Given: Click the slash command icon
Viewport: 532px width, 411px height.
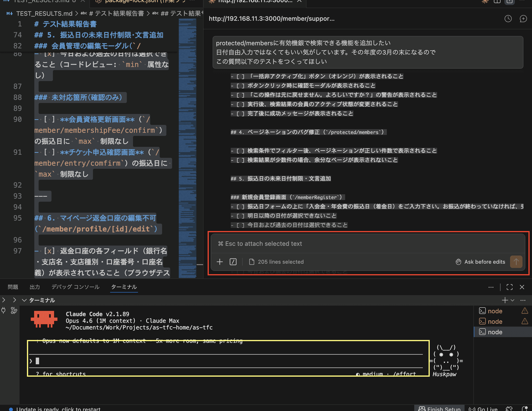Looking at the screenshot, I should [x=233, y=262].
